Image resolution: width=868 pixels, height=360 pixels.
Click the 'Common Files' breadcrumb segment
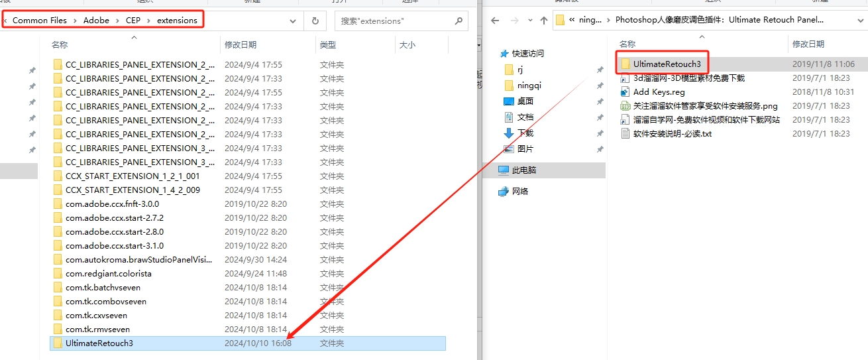40,20
